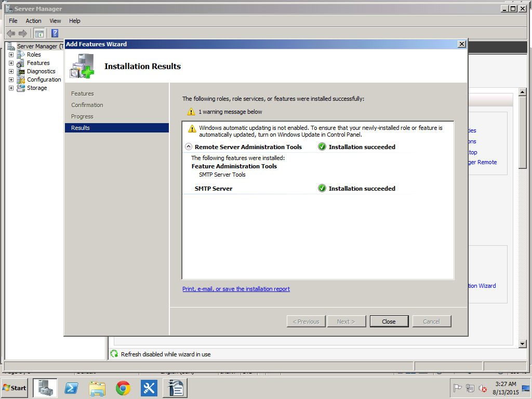Close the Add Features Wizard with X
The width and height of the screenshot is (532, 399).
coord(461,44)
